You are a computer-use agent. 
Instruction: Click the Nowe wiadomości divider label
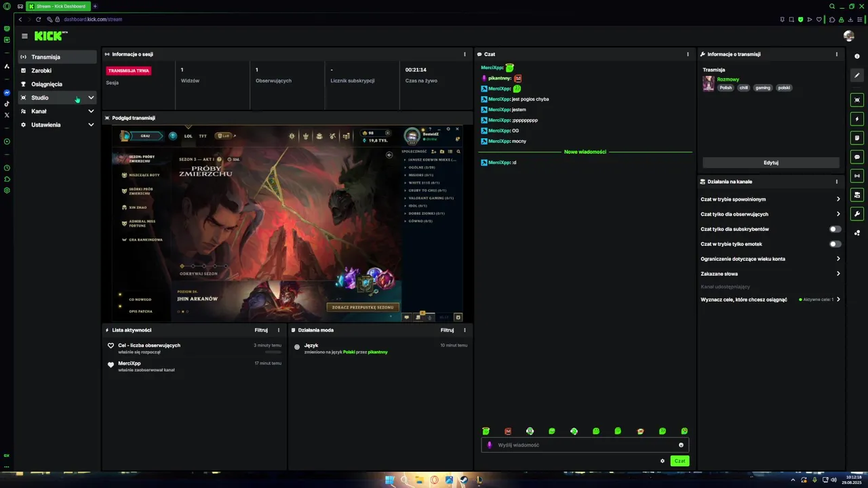pyautogui.click(x=585, y=152)
